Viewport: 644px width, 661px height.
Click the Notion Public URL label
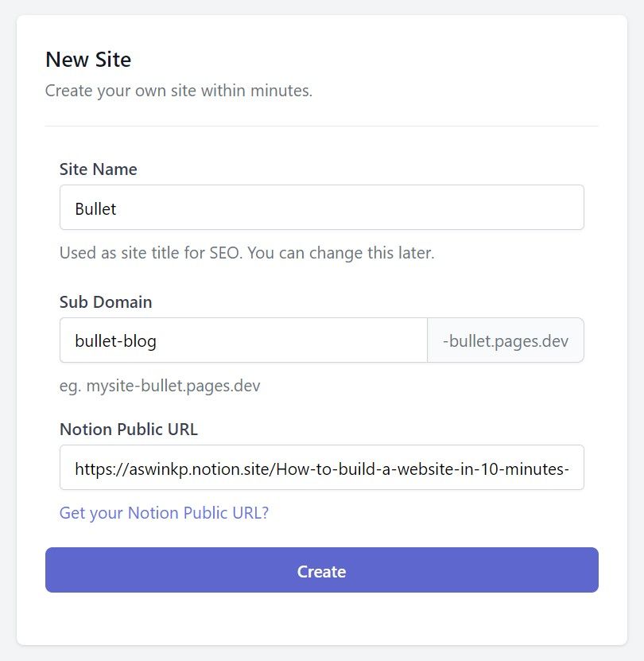click(x=128, y=429)
